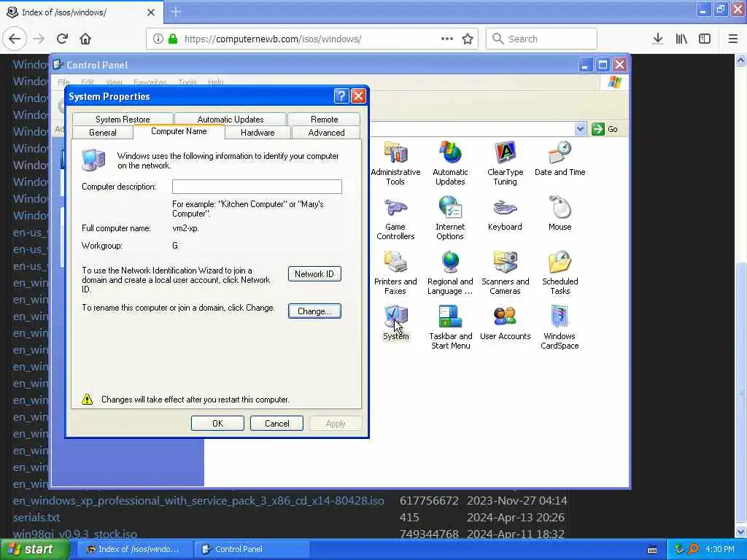Switch to the Automatic Updates tab
This screenshot has height=560, width=747.
tap(231, 119)
